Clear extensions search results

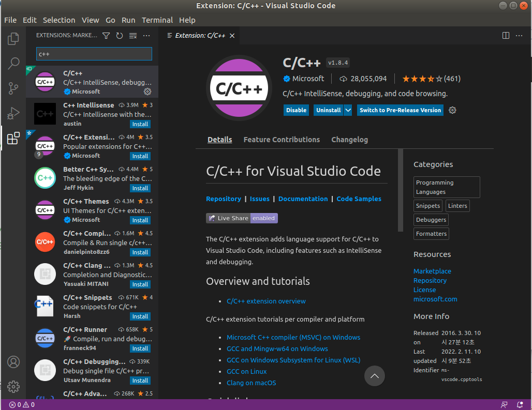point(133,36)
